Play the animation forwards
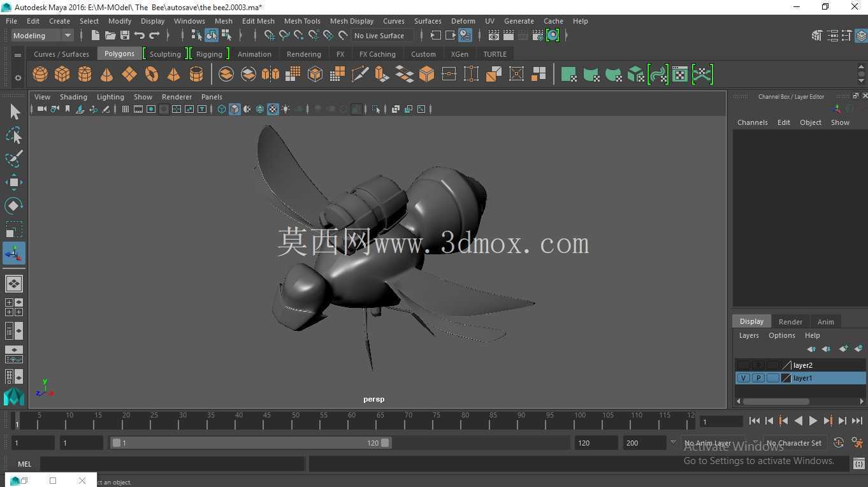Screen dimensions: 868x487 pos(813,421)
